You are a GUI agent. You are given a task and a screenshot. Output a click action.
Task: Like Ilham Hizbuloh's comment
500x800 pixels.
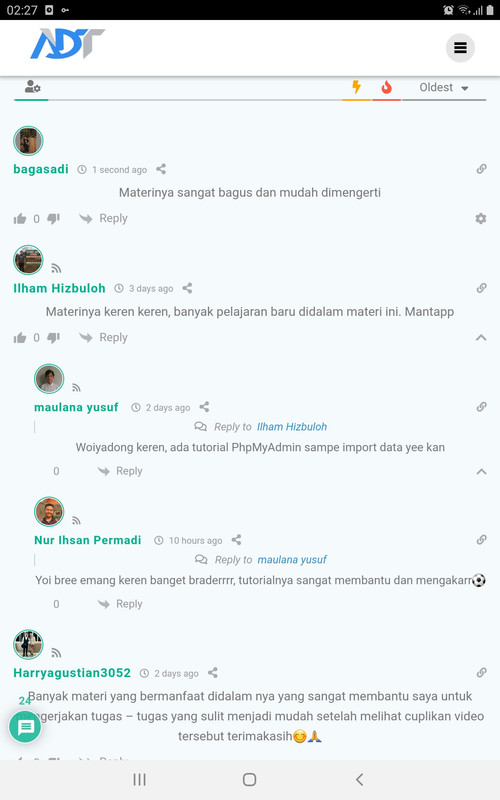click(20, 338)
